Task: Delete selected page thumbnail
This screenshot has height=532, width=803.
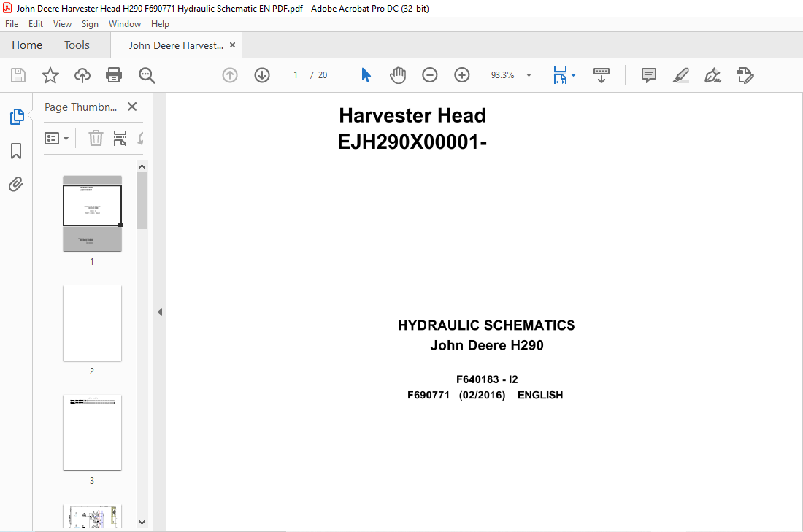Action: click(x=96, y=138)
